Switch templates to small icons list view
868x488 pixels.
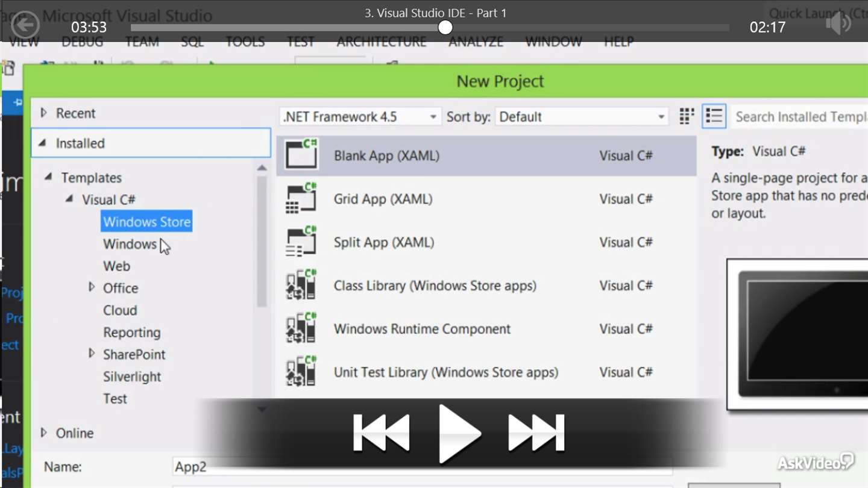pos(714,116)
